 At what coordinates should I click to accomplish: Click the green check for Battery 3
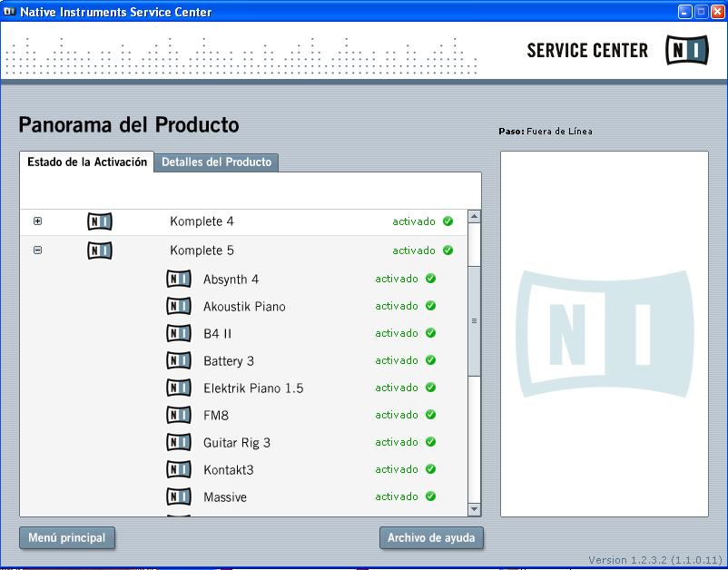click(x=431, y=360)
